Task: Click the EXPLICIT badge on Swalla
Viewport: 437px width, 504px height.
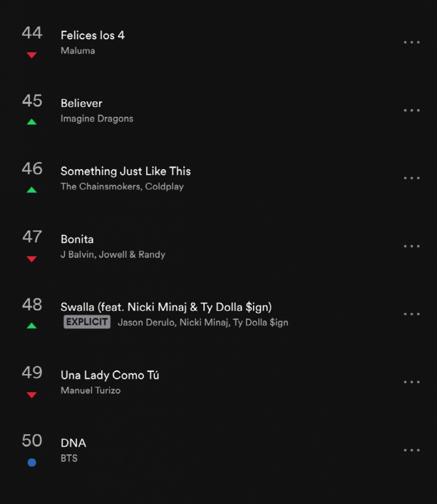Action: [87, 322]
